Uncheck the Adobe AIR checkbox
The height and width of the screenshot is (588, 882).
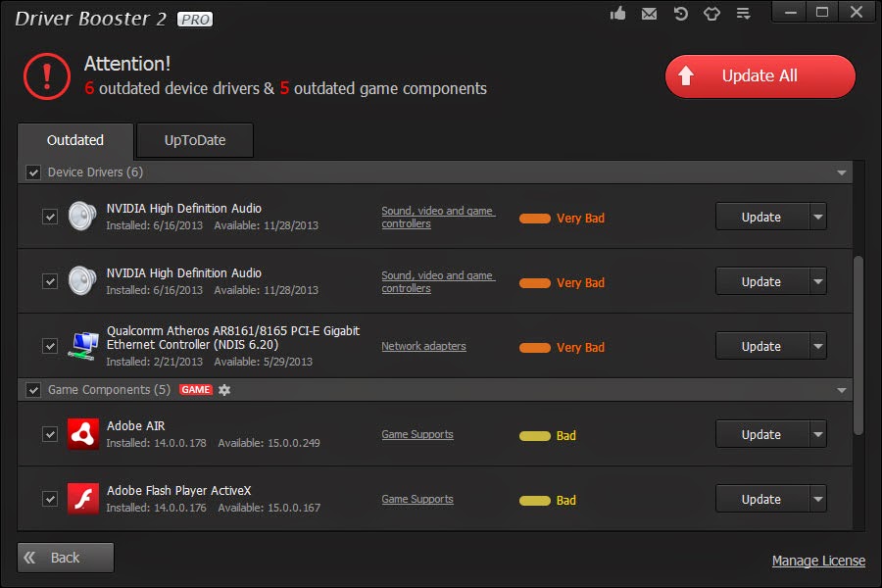click(x=50, y=434)
